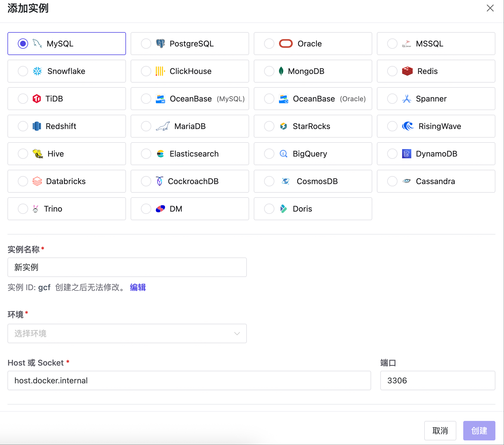Click the 端口 port field showing 3306
The height and width of the screenshot is (445, 504).
(x=438, y=380)
